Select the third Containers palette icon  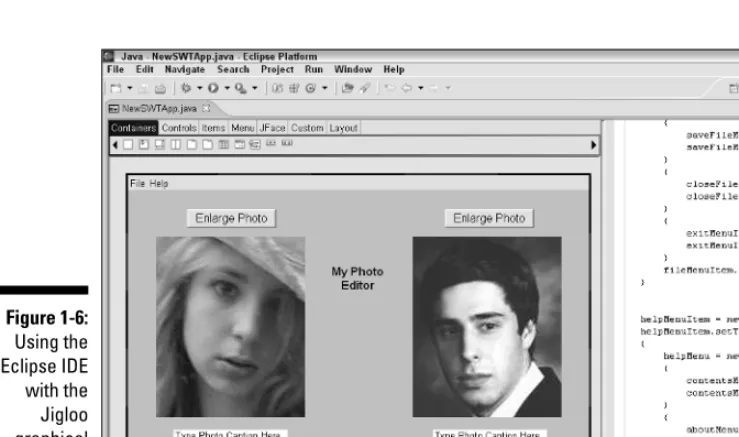[x=160, y=145]
